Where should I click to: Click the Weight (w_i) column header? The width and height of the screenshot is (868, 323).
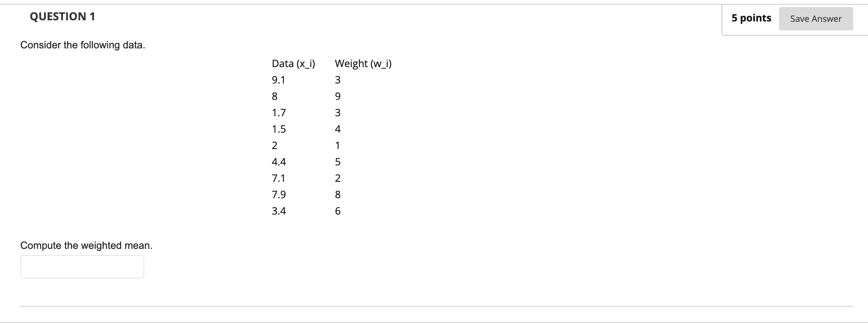pyautogui.click(x=363, y=64)
